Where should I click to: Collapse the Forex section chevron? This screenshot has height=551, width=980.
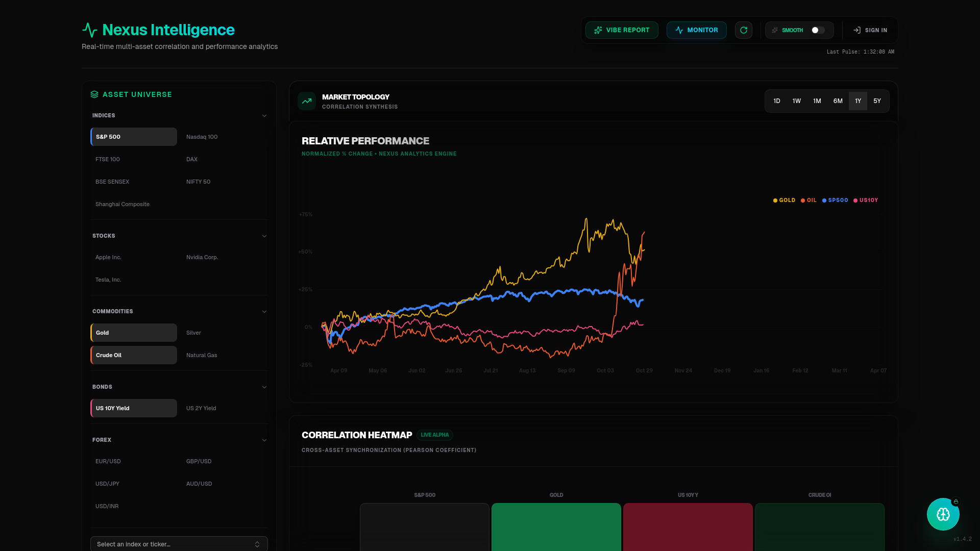click(x=264, y=440)
